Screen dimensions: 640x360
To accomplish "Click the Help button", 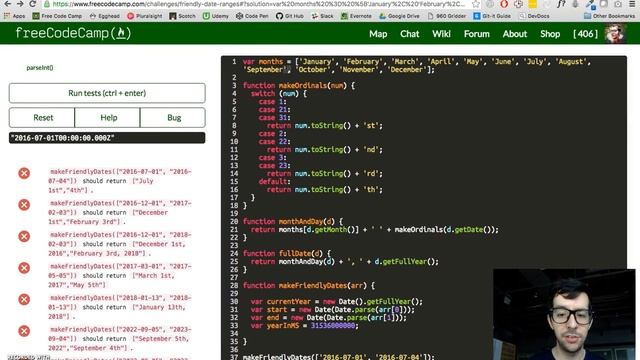I will [x=108, y=118].
